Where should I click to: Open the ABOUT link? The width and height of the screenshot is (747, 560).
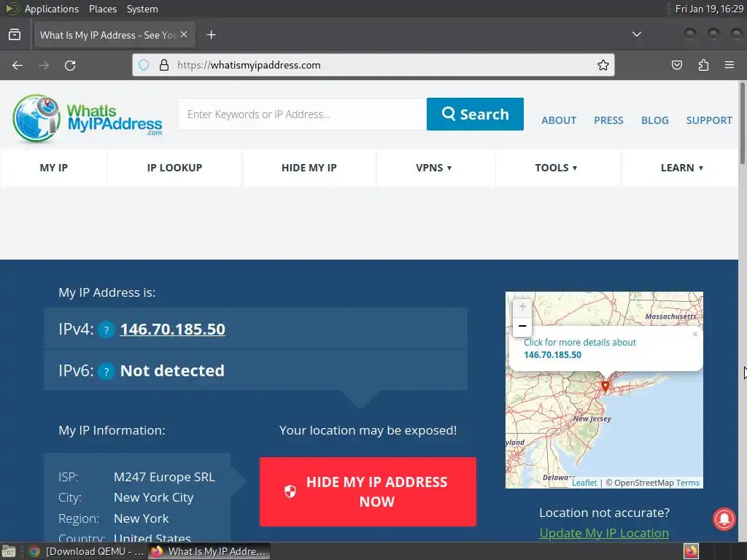559,120
